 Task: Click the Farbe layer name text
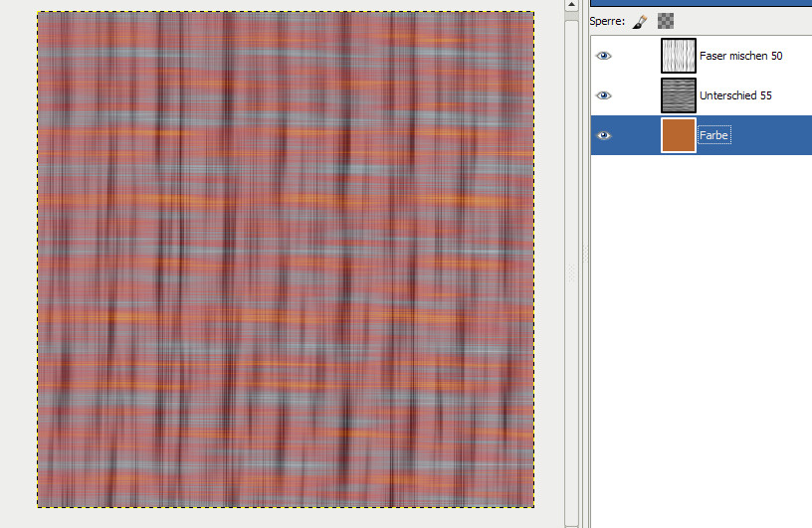click(x=714, y=135)
